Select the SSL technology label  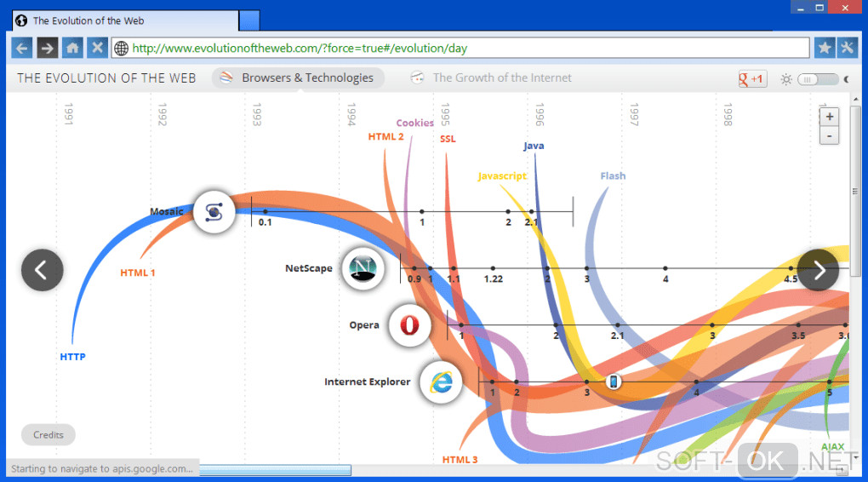click(x=448, y=139)
